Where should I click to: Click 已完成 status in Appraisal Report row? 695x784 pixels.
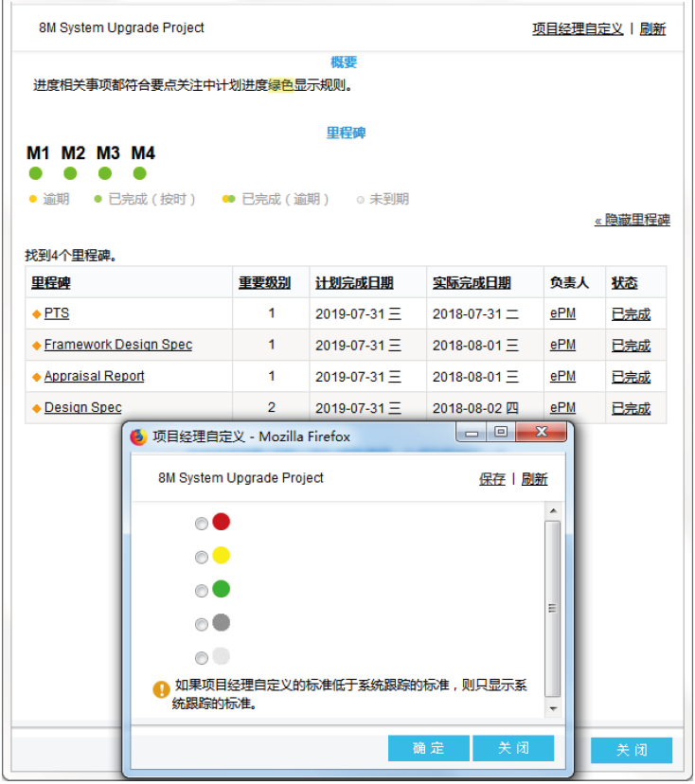631,378
